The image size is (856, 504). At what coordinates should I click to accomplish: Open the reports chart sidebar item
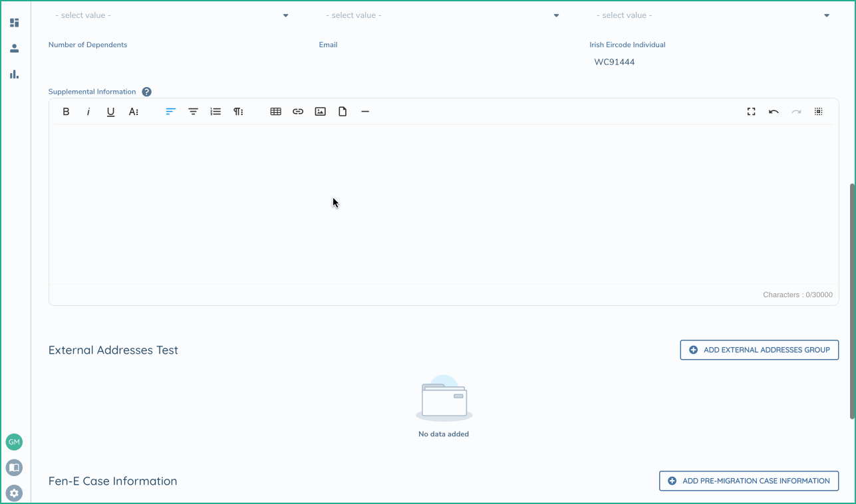coord(15,74)
